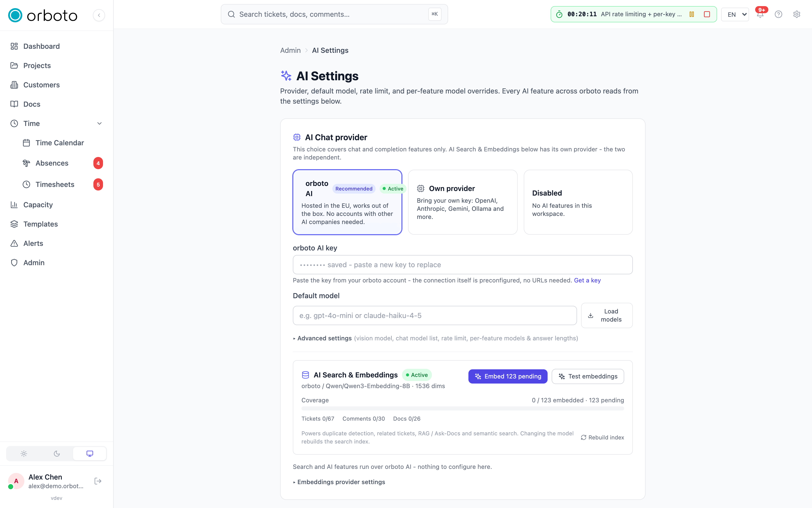
Task: Select system theme monitor icon
Action: 90,454
